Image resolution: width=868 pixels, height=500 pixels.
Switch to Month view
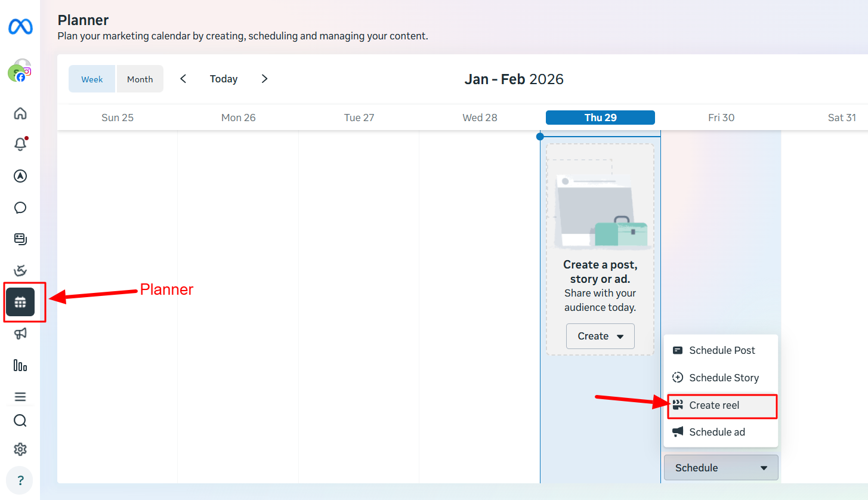140,79
